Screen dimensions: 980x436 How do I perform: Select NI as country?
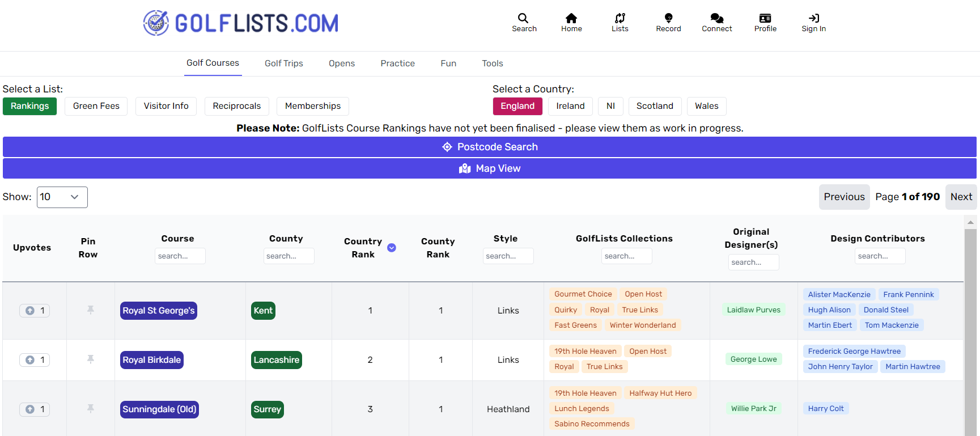610,106
